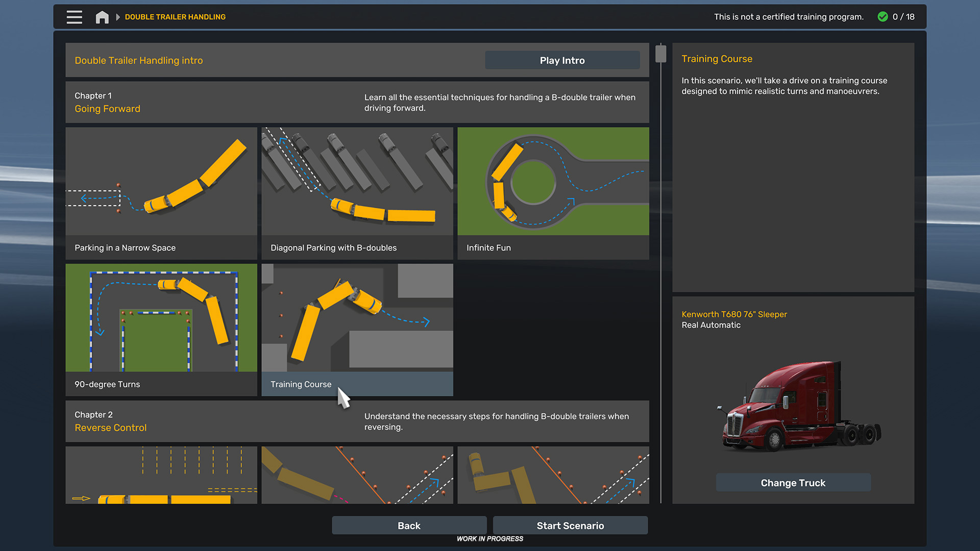
Task: Click the Play Intro button
Action: click(x=562, y=60)
